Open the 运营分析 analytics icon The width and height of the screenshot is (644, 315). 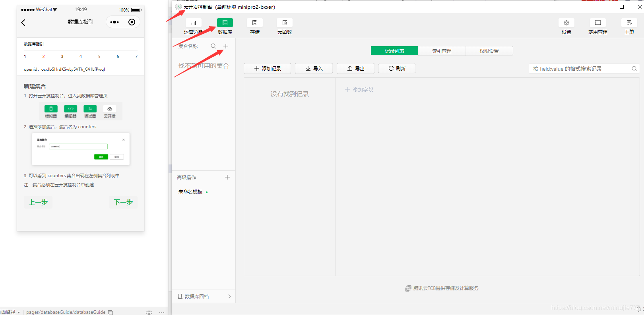(194, 23)
